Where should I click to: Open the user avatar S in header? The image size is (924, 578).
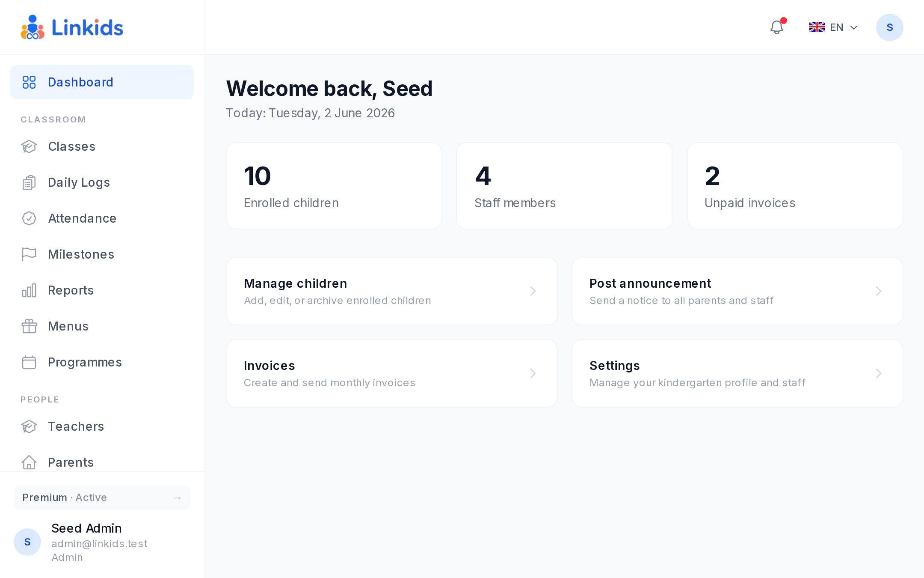pos(889,27)
